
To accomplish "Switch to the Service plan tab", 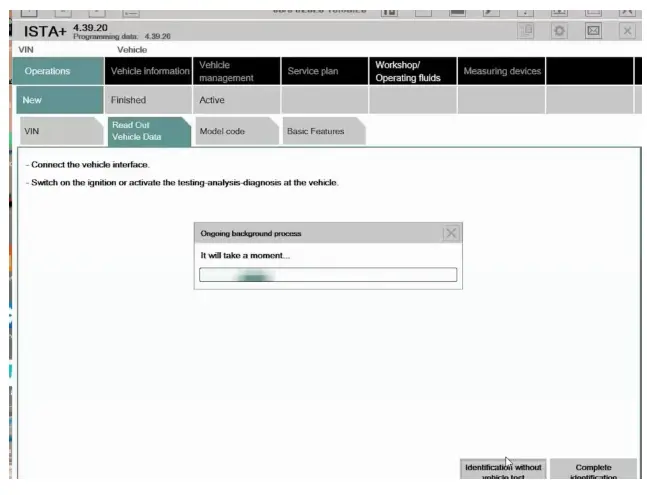I will [325, 71].
